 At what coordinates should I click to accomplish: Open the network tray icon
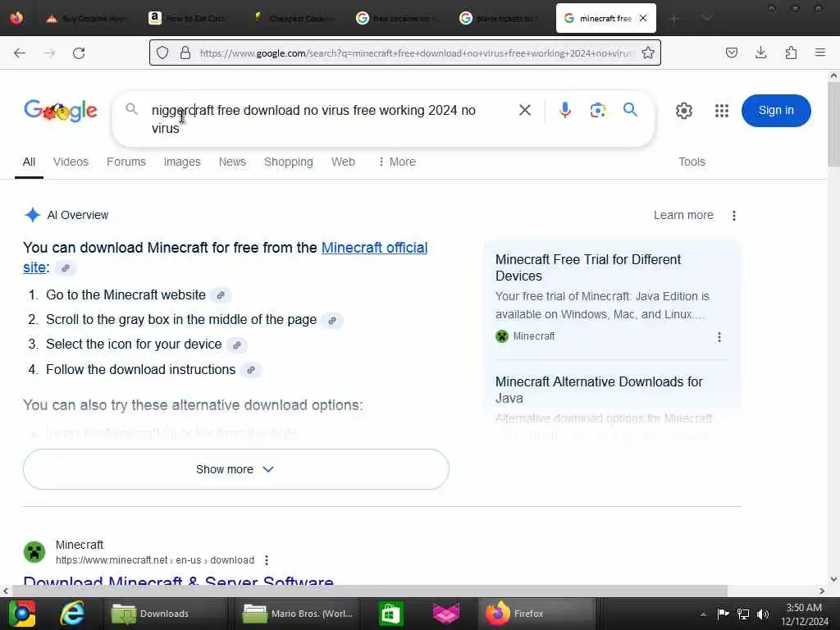pos(743,614)
